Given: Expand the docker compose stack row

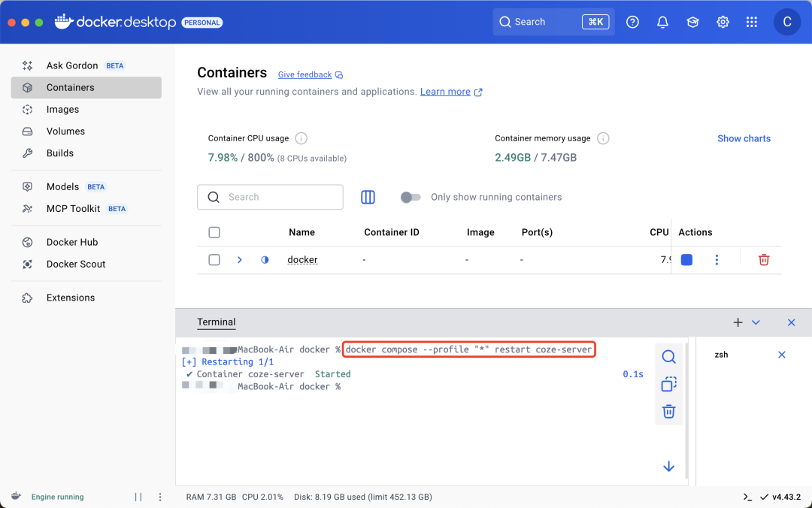Looking at the screenshot, I should click(240, 260).
